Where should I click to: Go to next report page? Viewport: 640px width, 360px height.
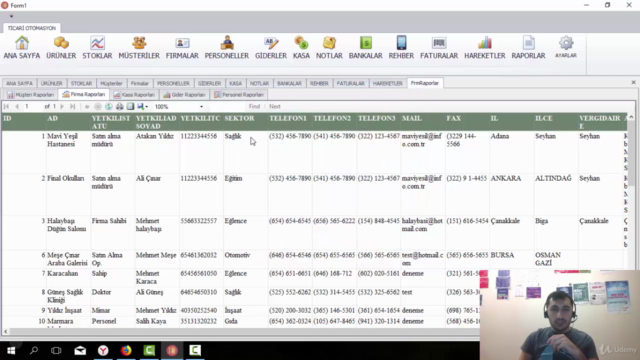click(62, 107)
